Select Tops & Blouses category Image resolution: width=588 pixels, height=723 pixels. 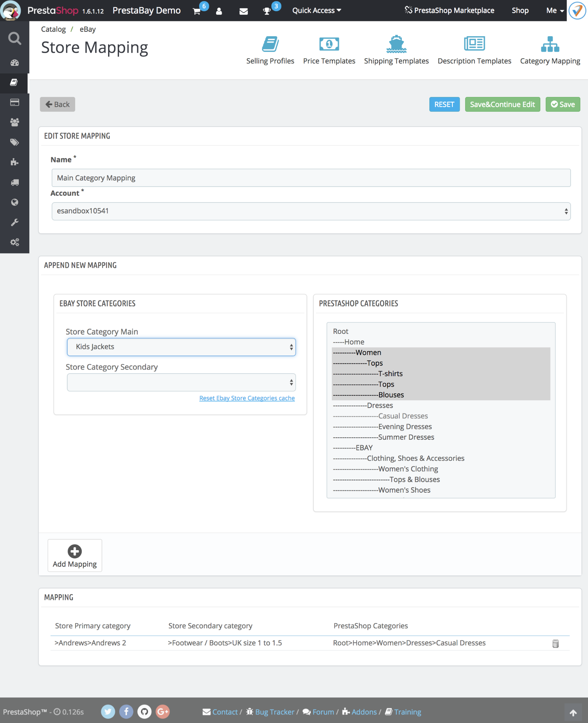[x=441, y=480]
